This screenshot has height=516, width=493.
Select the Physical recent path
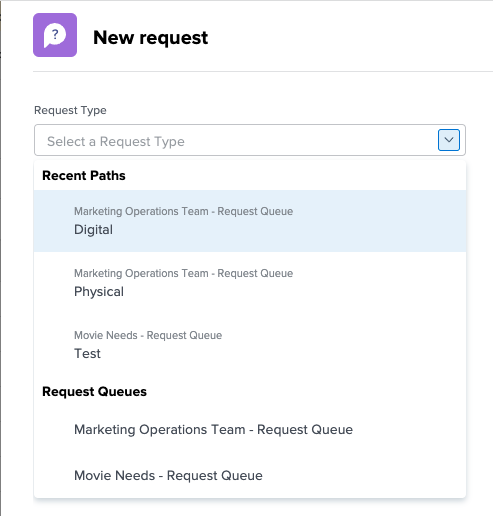point(250,283)
